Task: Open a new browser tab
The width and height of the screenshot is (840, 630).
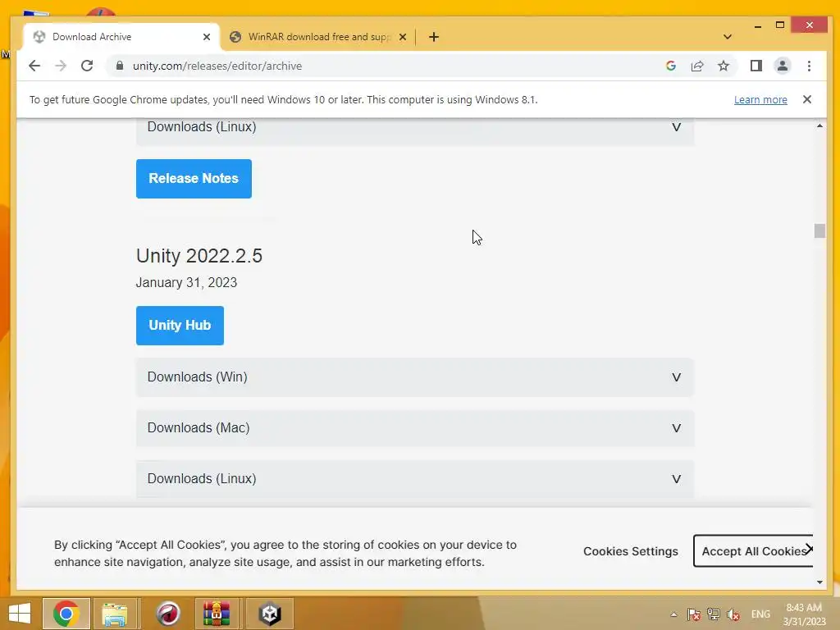Action: click(x=434, y=37)
